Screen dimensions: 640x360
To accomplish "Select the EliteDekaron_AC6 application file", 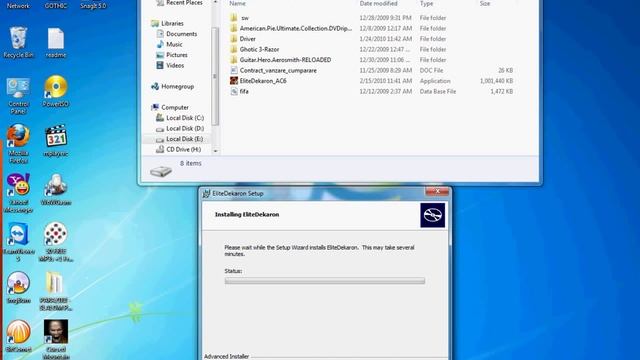I will pos(263,81).
